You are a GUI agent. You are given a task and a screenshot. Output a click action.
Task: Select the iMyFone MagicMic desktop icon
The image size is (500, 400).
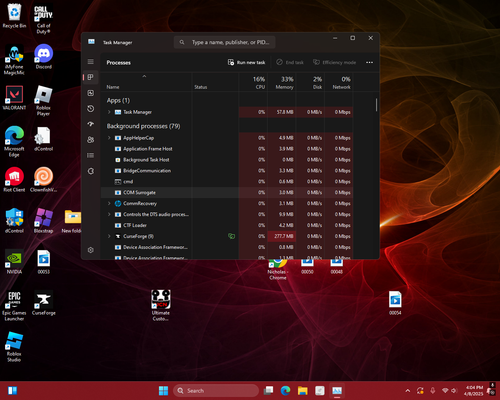point(14,60)
